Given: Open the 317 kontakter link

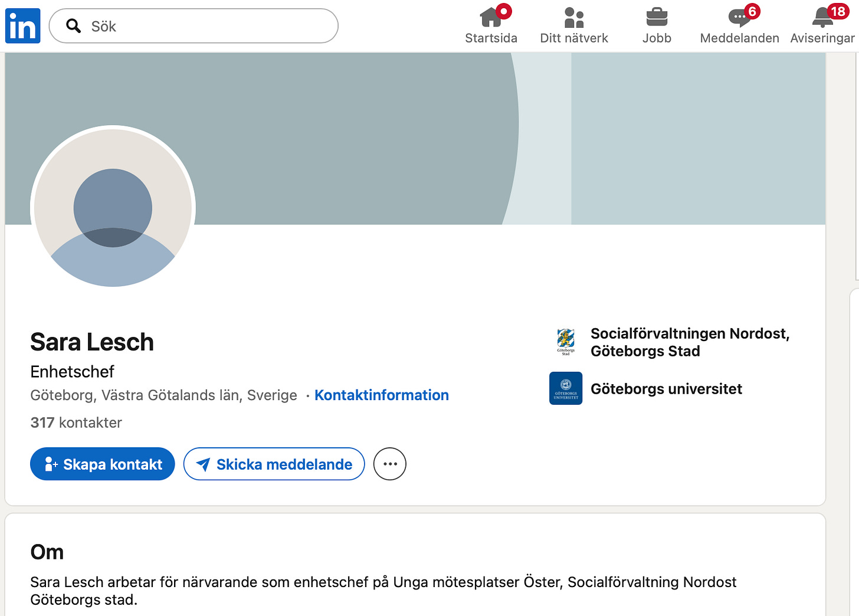Looking at the screenshot, I should click(76, 422).
